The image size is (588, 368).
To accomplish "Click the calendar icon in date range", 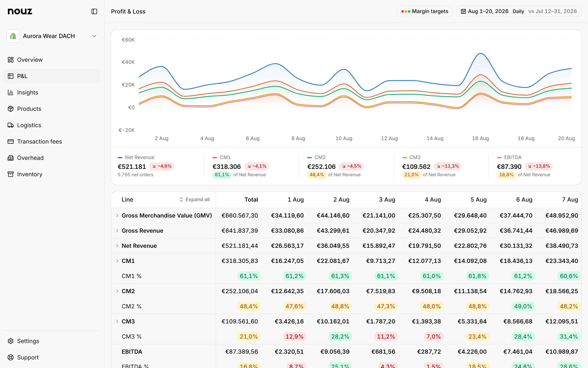I will click(463, 11).
